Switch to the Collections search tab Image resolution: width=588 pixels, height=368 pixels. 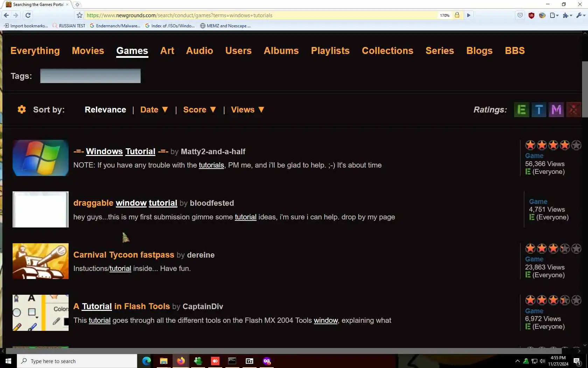(x=387, y=50)
